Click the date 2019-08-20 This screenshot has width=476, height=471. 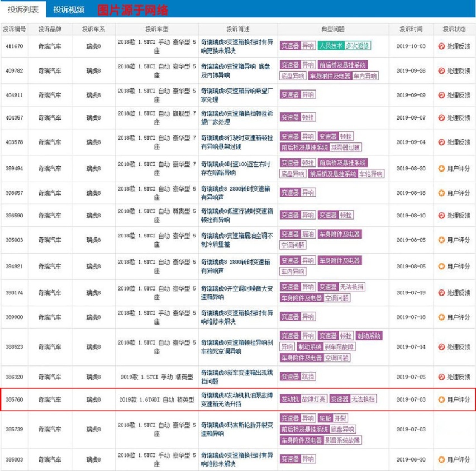tap(411, 169)
